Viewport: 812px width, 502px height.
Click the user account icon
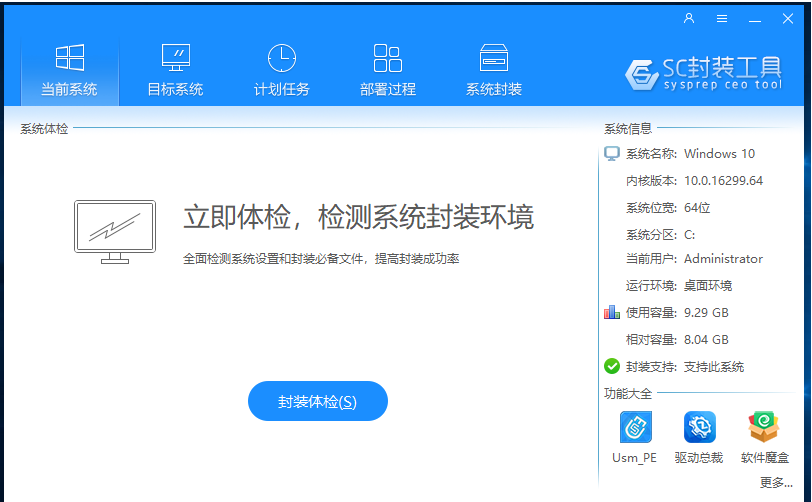tap(689, 19)
